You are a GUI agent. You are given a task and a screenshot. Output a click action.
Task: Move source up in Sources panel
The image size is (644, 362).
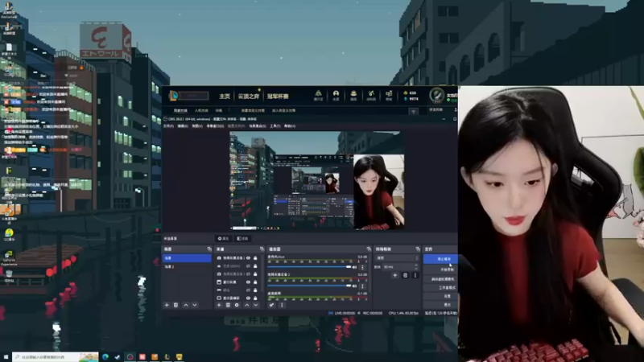[247, 305]
